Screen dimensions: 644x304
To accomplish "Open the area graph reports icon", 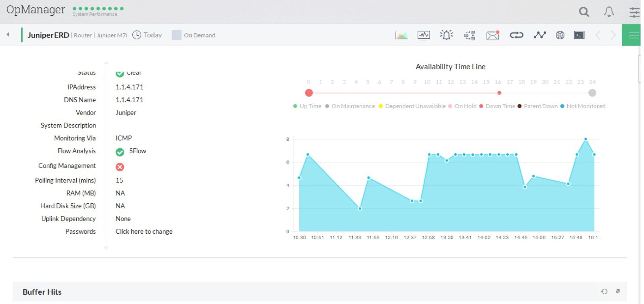I will click(x=401, y=35).
